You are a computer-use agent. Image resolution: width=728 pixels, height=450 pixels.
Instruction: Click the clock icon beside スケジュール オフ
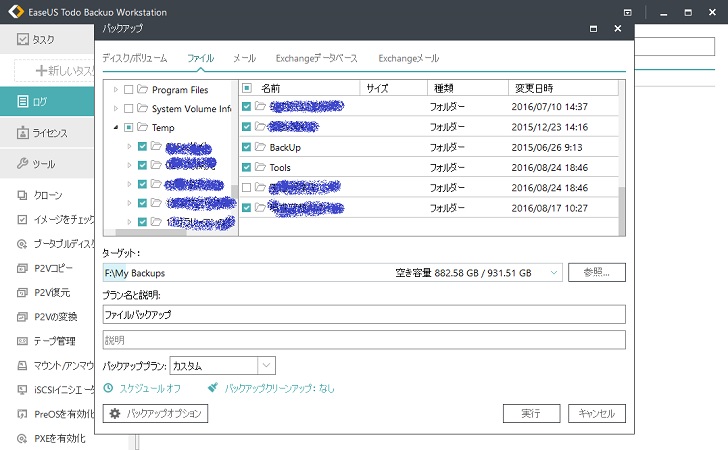coord(108,388)
